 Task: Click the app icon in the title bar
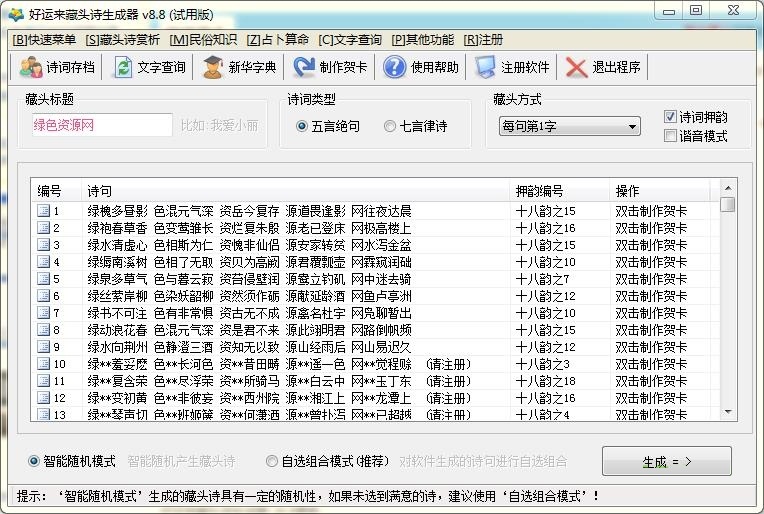click(x=16, y=15)
